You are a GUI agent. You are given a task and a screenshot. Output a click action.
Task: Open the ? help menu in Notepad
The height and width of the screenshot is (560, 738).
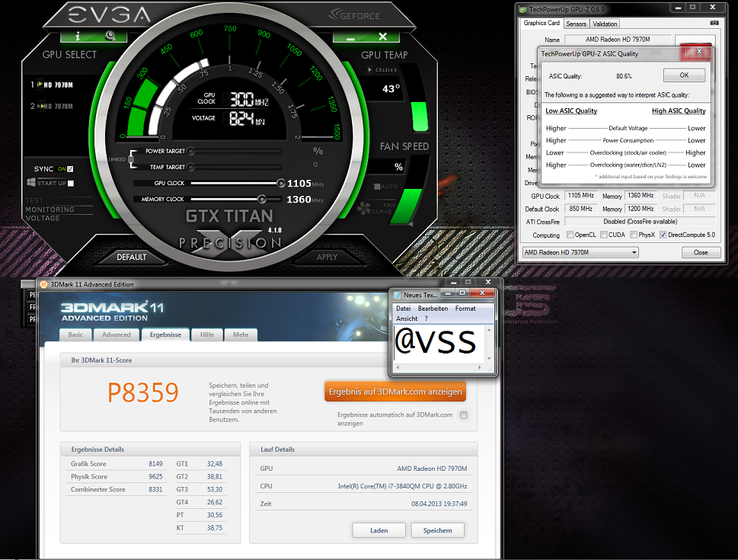[x=427, y=318]
